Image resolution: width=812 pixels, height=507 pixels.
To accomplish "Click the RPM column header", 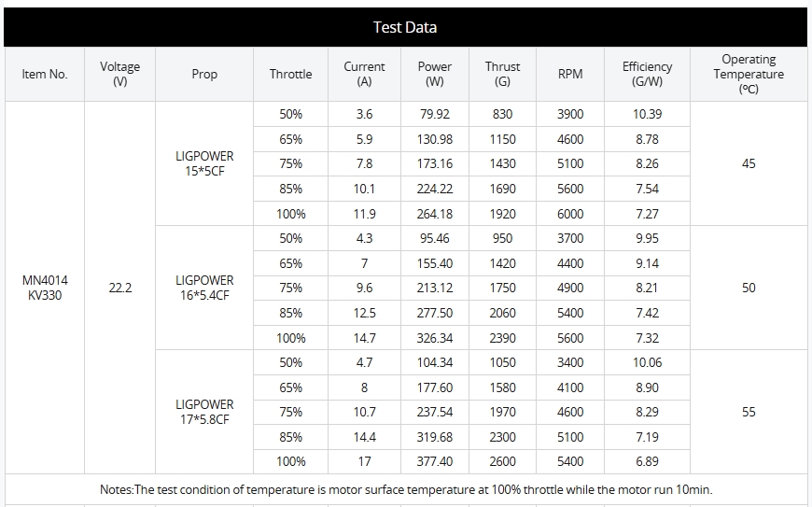I will (x=570, y=74).
